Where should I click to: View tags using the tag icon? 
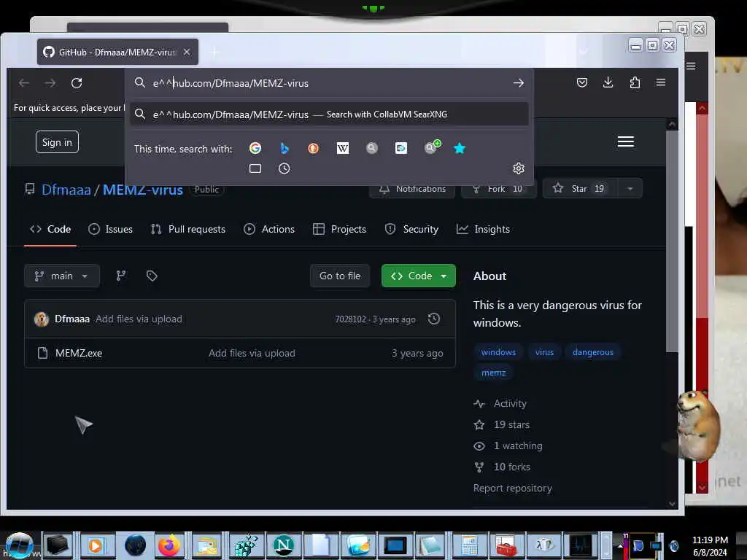coord(152,276)
